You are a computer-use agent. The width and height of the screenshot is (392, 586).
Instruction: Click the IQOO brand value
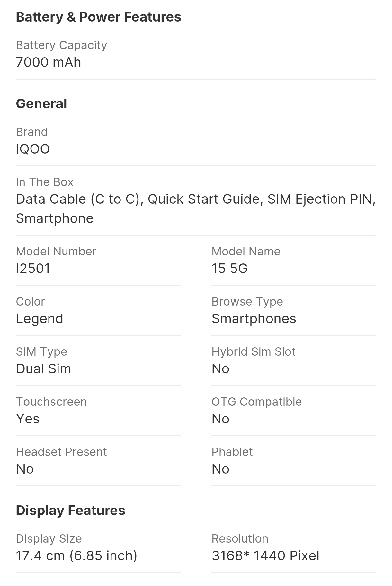(33, 149)
